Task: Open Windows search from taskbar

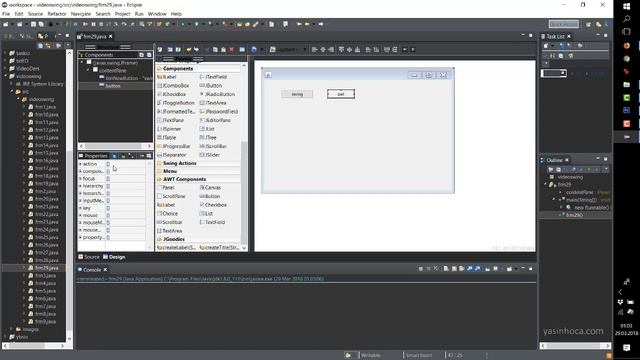Action: point(627,19)
